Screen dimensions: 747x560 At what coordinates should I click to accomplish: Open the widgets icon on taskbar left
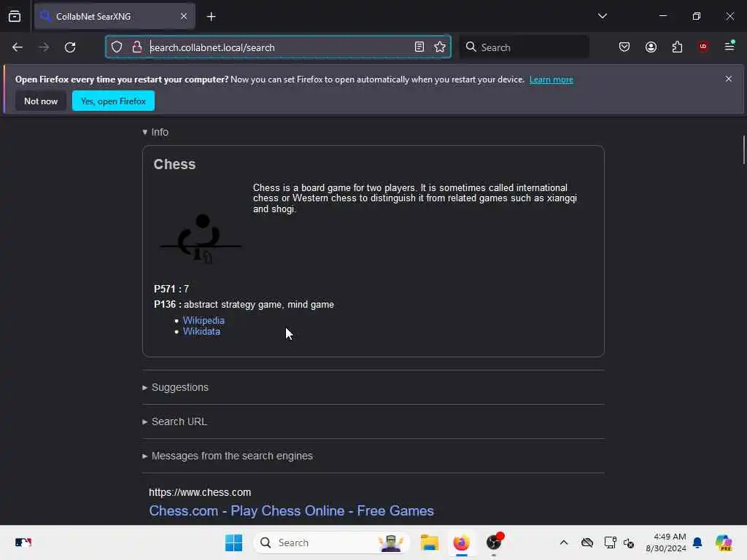click(x=23, y=542)
